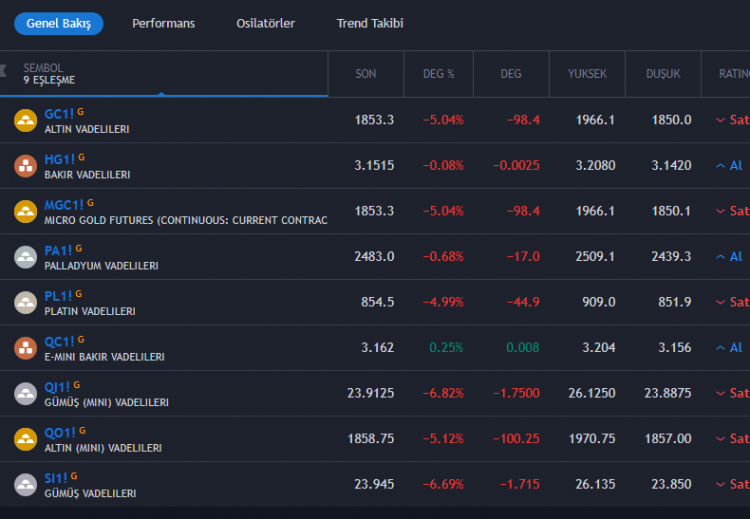Expand the RATING column header

click(733, 74)
